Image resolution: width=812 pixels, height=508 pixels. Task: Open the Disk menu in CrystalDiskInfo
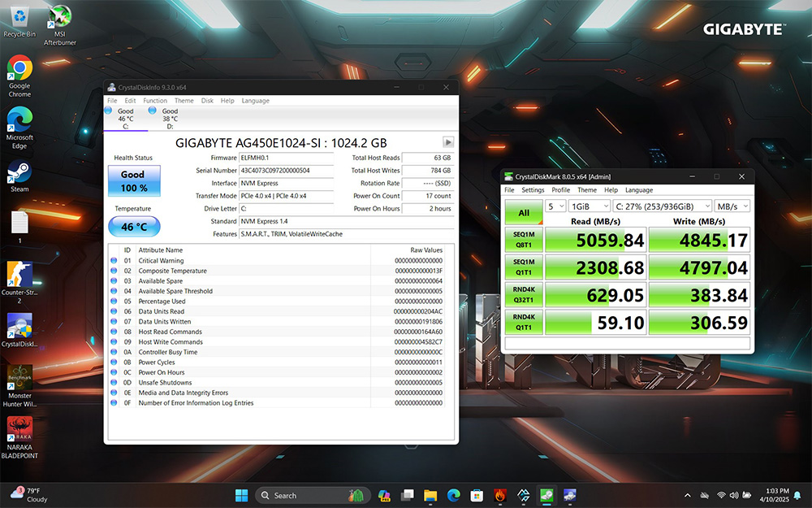[x=207, y=101]
